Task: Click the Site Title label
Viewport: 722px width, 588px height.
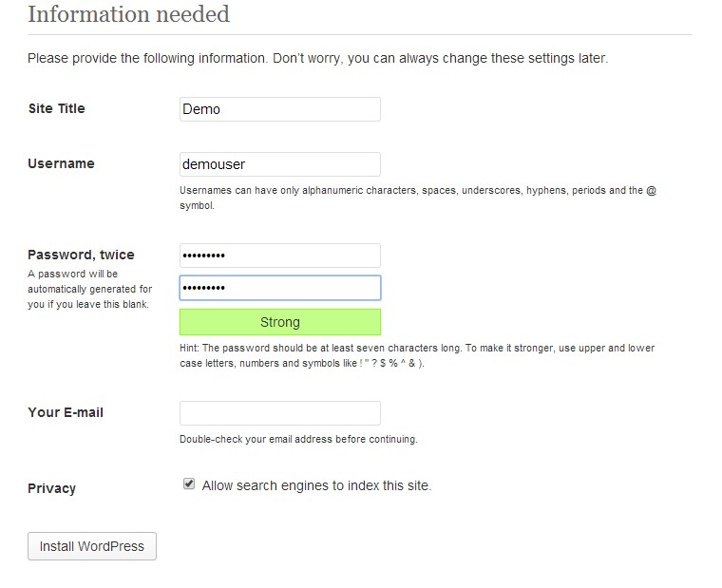Action: 57,108
